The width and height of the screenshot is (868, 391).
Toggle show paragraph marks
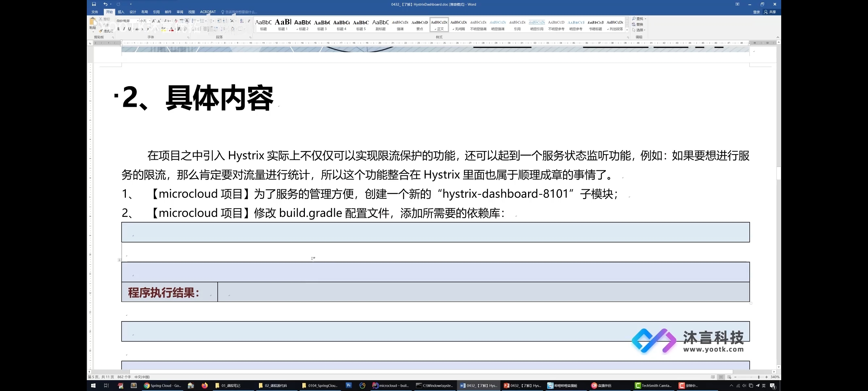coord(249,21)
